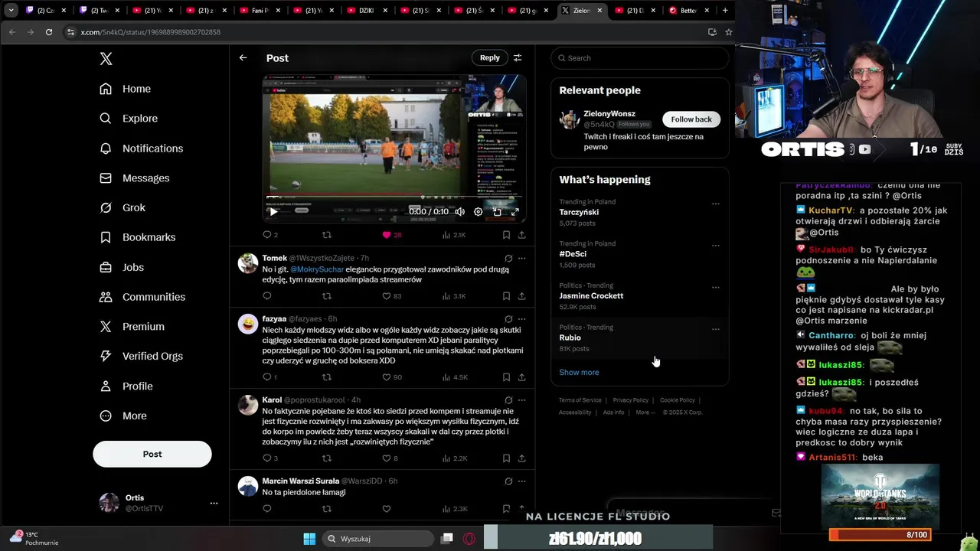Like Tomek's reply with 83 likes
This screenshot has width=980, height=551.
tap(392, 296)
